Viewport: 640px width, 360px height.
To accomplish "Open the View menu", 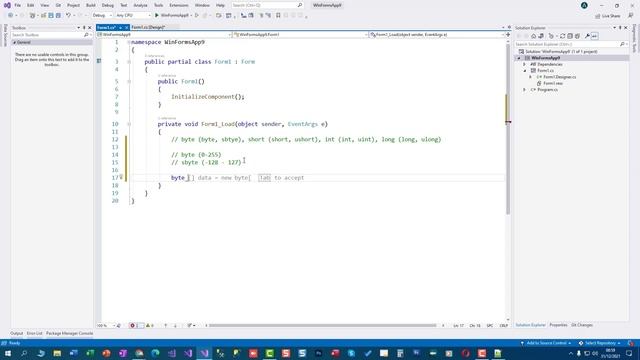I will [44, 5].
